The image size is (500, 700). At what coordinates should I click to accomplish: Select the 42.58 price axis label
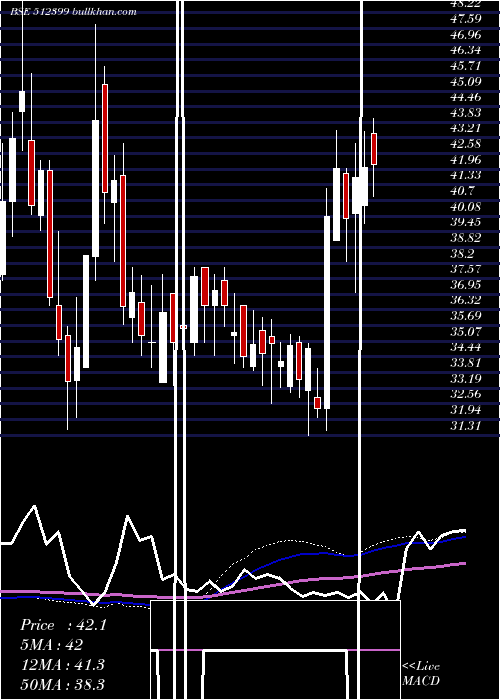[x=466, y=144]
